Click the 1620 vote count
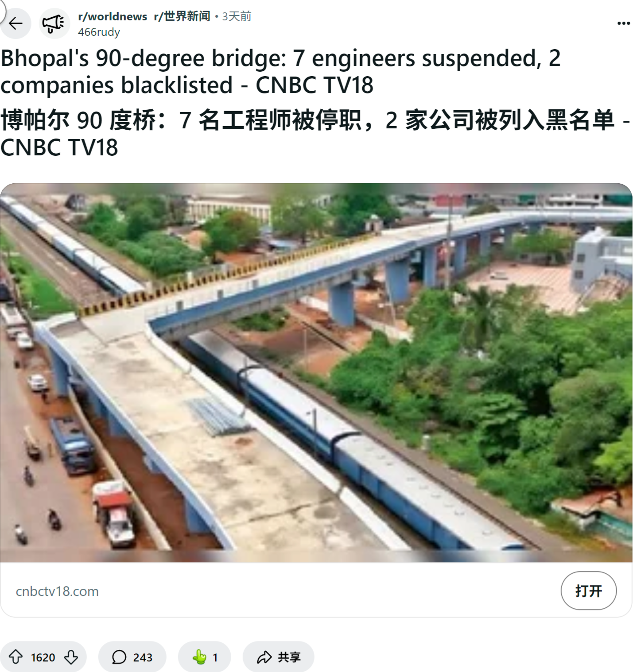The image size is (637, 672). 43,657
